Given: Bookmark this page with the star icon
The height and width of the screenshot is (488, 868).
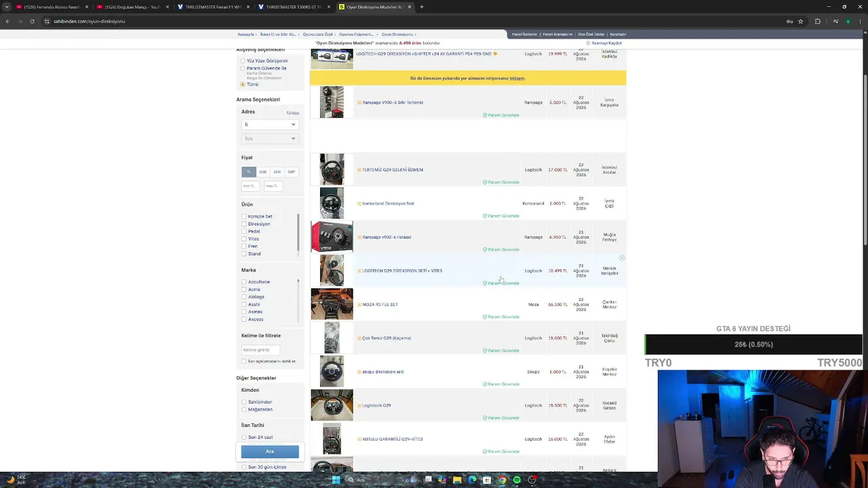Looking at the screenshot, I should (801, 21).
